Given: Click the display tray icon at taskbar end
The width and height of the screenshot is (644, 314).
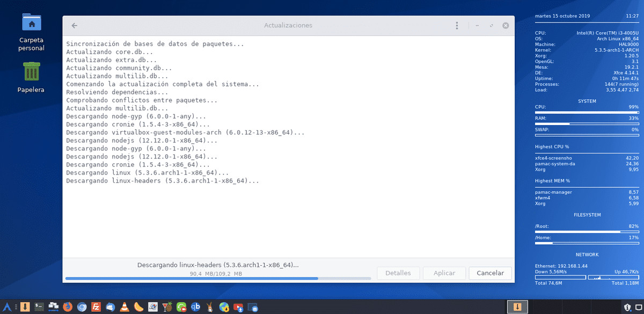Looking at the screenshot, I should pos(639,307).
